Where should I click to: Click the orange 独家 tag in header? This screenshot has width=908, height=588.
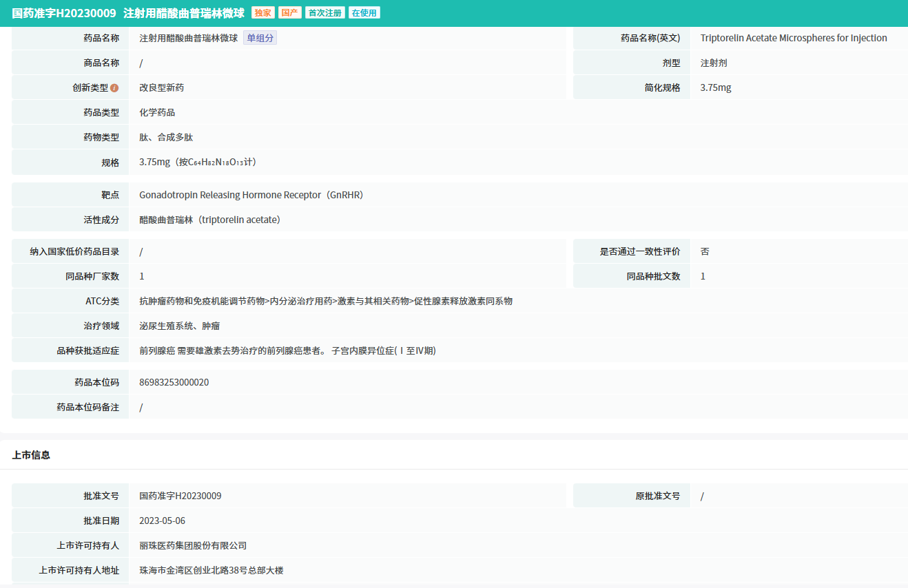[x=262, y=13]
